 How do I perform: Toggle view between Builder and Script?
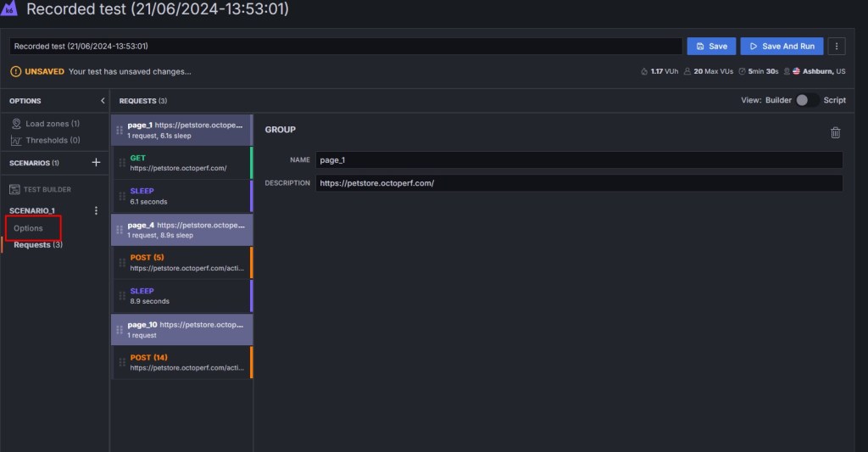(806, 100)
